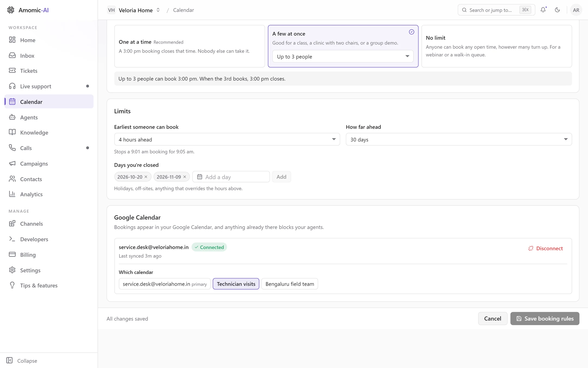This screenshot has width=588, height=368.
Task: Open the 4 hours ahead dropdown
Action: [x=227, y=139]
